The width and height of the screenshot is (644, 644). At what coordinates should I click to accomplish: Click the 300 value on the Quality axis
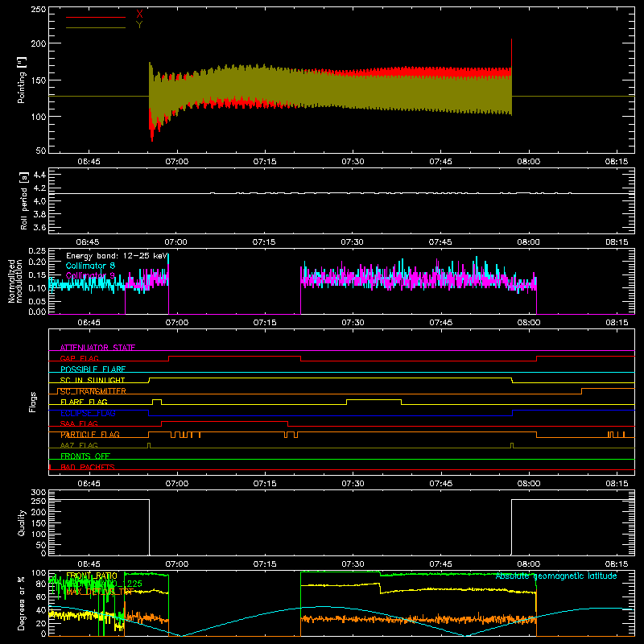click(39, 493)
